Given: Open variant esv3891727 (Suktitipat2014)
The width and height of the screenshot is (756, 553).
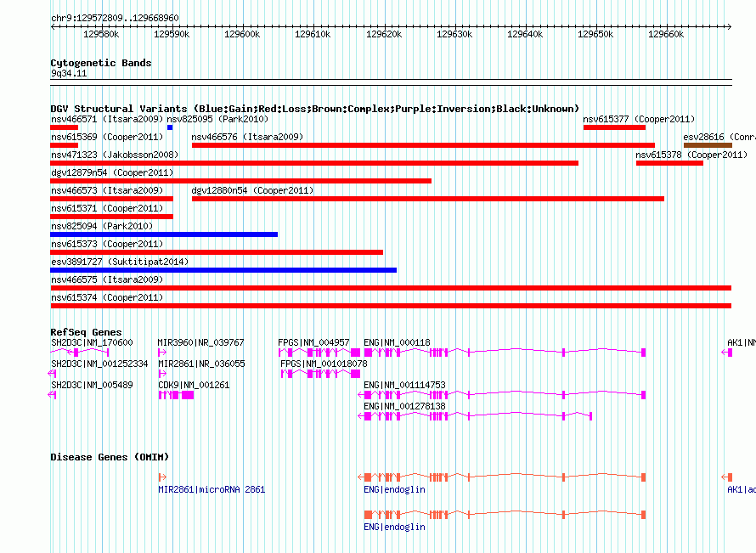Looking at the screenshot, I should (x=120, y=262).
